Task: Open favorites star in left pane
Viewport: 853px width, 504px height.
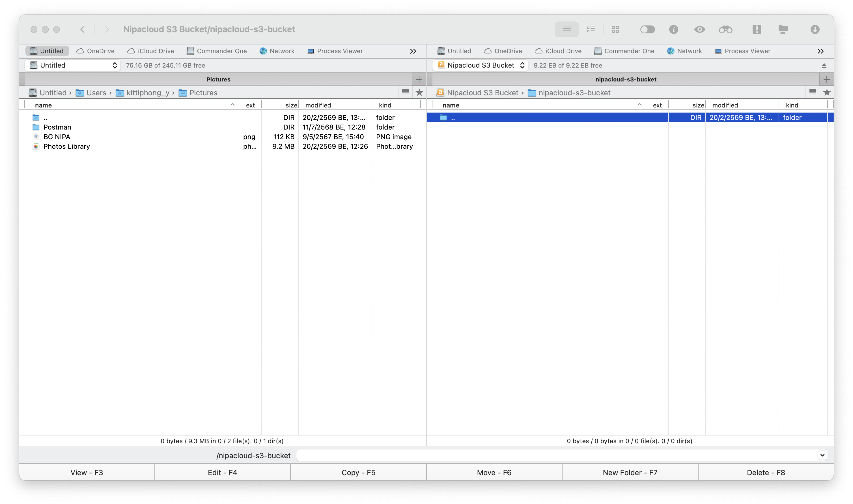Action: (419, 92)
